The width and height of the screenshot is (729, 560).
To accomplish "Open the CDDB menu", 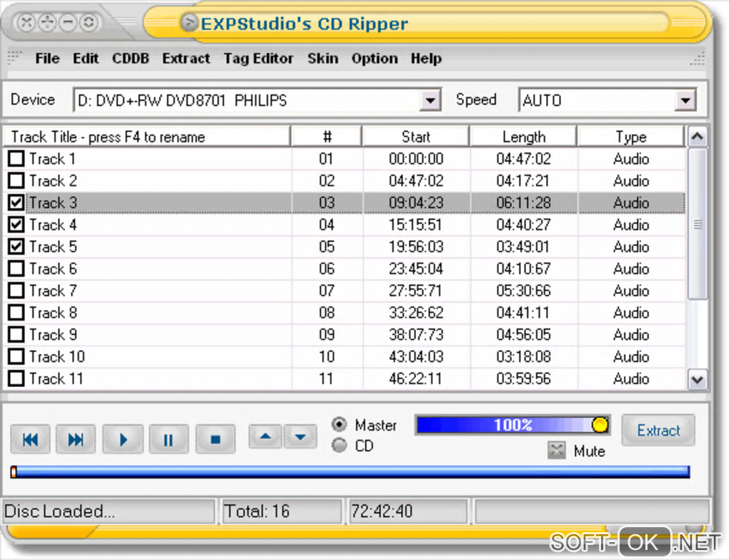I will coord(131,59).
